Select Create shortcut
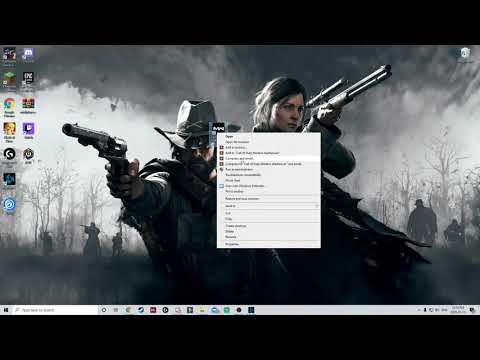480x360 pixels. [x=269, y=226]
